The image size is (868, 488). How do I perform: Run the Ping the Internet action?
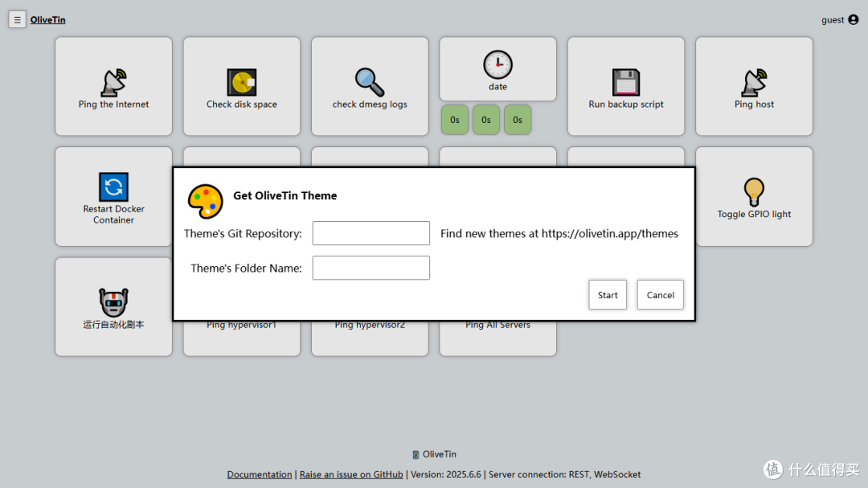(113, 86)
